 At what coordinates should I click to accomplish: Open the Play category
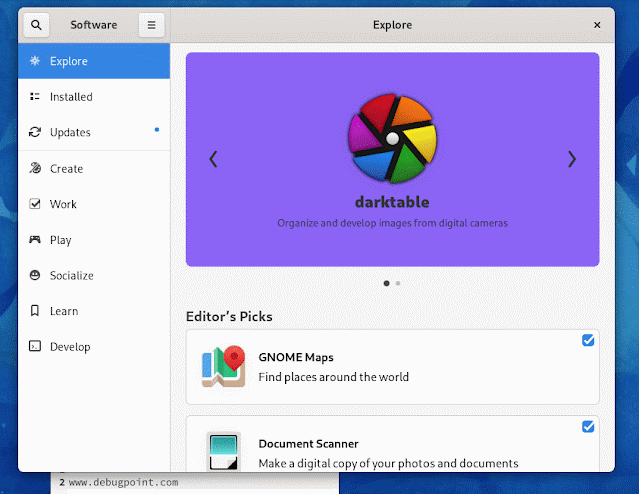(x=94, y=240)
